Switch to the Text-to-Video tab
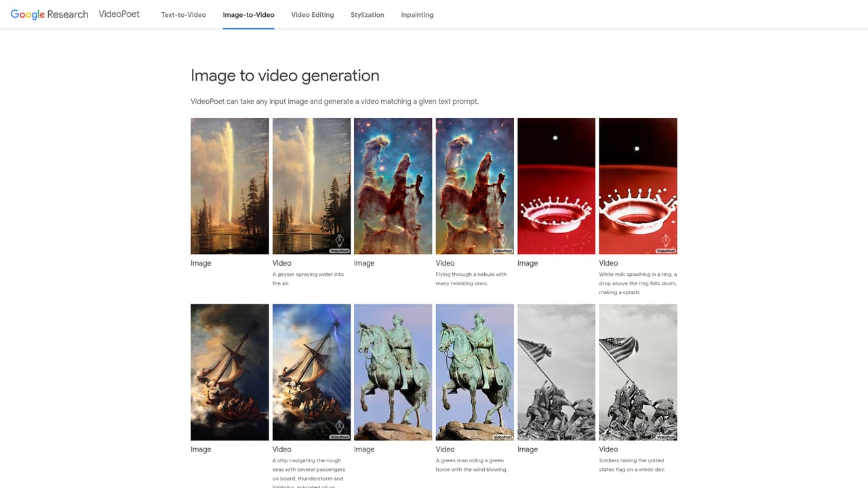 tap(184, 15)
